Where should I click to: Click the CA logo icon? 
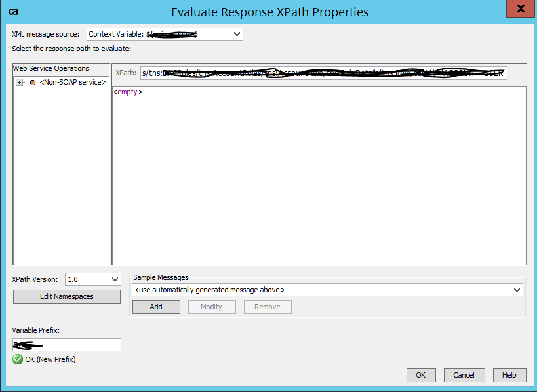tap(12, 11)
